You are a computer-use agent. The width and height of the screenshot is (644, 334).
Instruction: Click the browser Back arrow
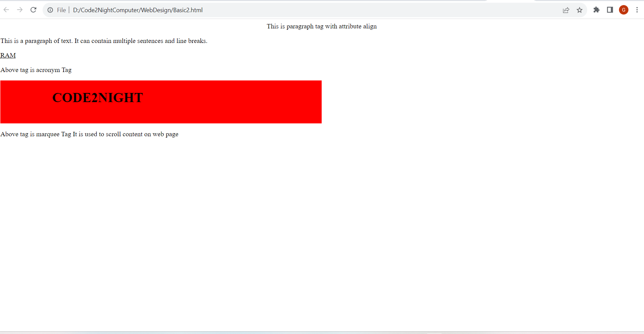(x=6, y=10)
